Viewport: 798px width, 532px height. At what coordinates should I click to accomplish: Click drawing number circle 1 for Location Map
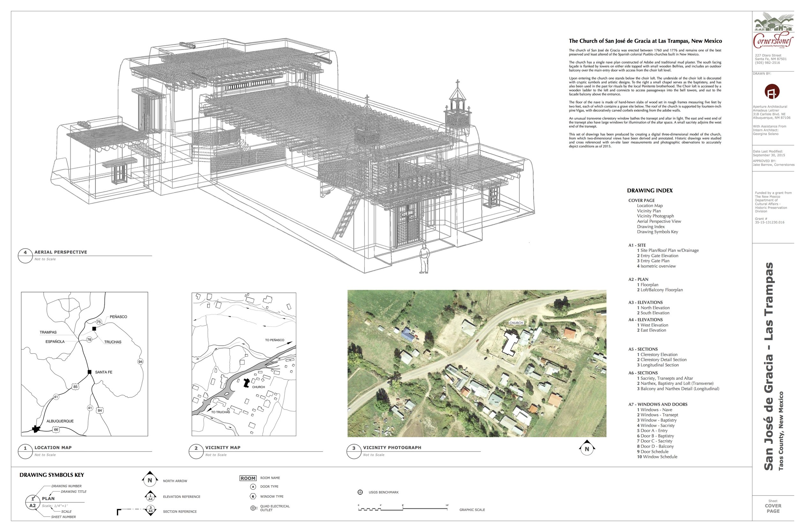pos(25,452)
